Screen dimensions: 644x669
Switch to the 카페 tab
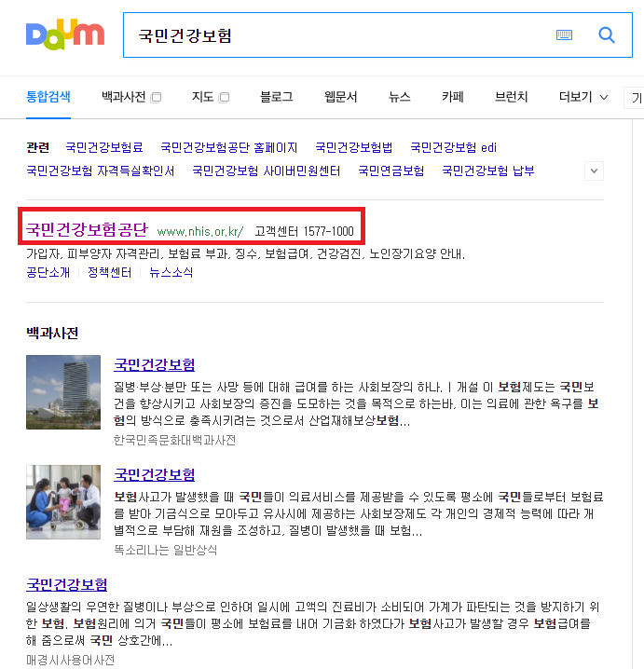click(x=453, y=97)
